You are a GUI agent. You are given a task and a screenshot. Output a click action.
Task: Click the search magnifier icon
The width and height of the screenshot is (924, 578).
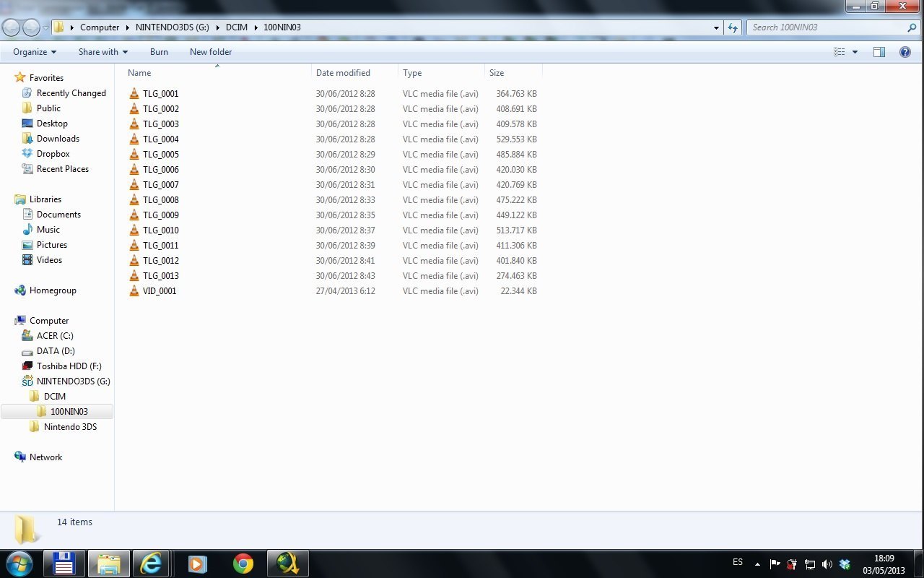[x=912, y=27]
